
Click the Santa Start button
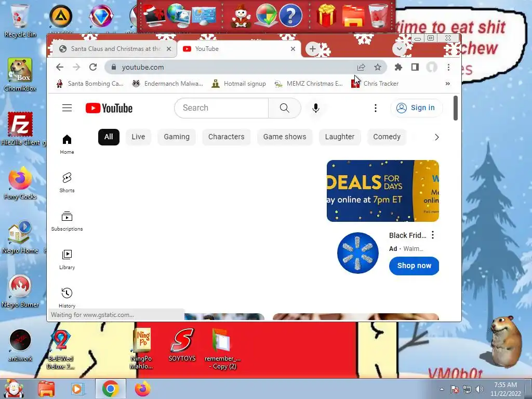[x=14, y=389]
